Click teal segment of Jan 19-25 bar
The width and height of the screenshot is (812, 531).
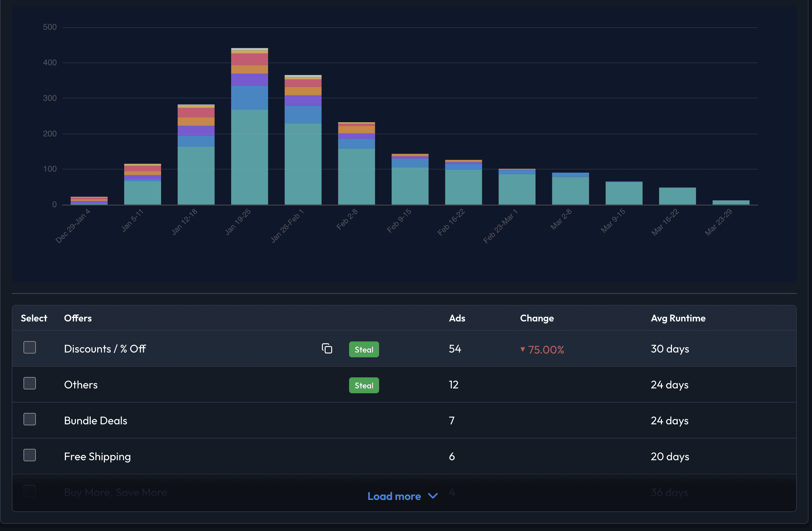coord(249,157)
